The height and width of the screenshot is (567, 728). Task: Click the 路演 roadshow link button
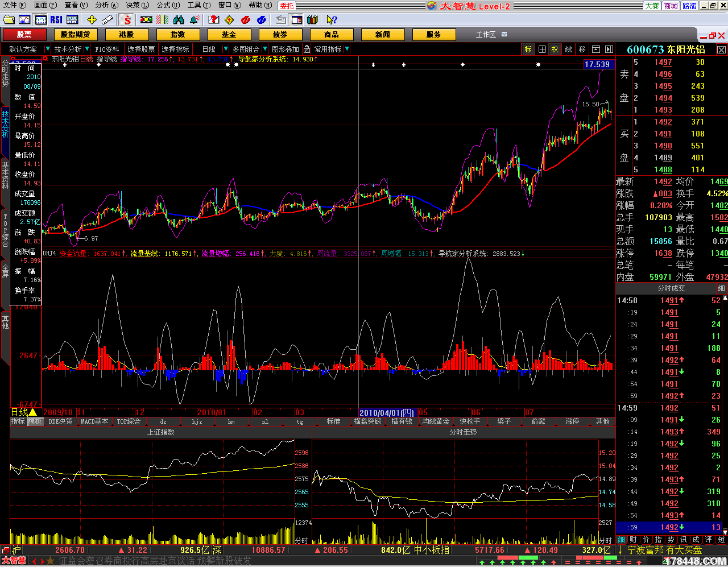[x=690, y=6]
